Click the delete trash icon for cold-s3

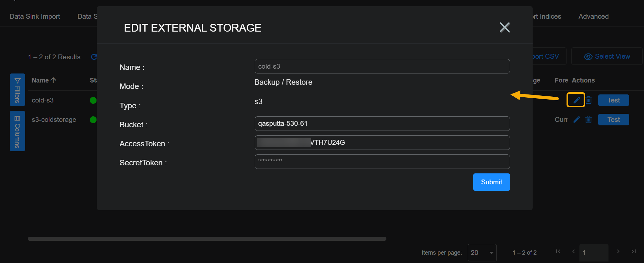[588, 100]
